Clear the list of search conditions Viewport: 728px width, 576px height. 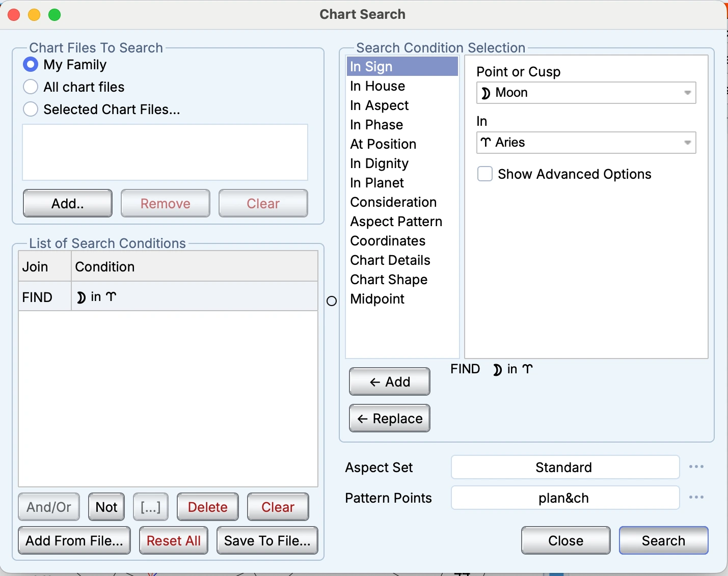[278, 507]
